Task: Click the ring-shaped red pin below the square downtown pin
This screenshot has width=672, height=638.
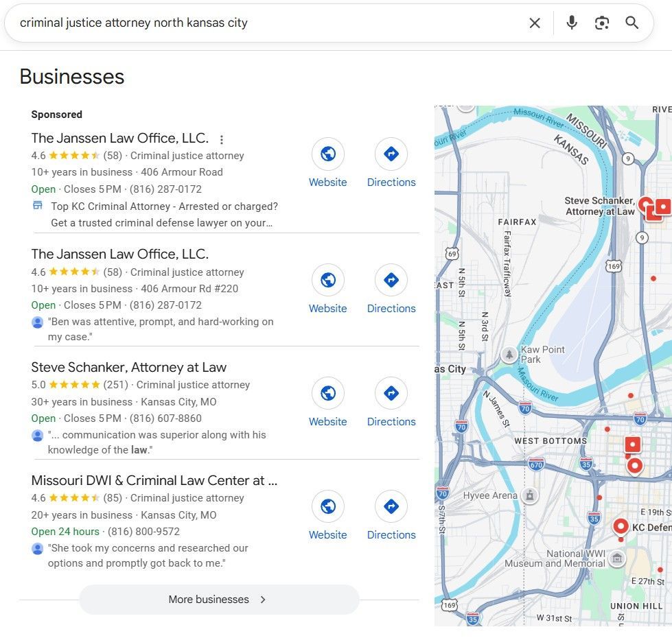Action: coord(635,465)
